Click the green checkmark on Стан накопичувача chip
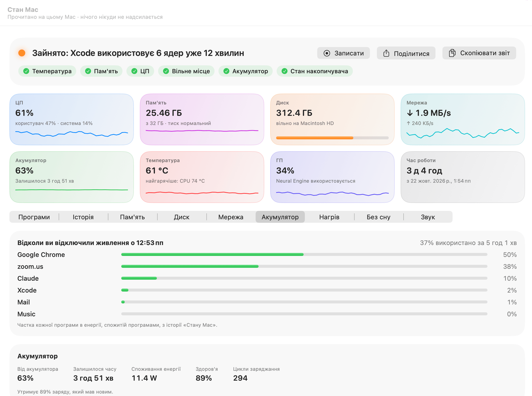532x396 pixels. 285,71
